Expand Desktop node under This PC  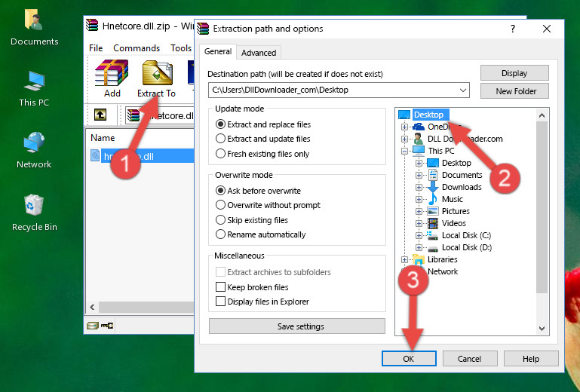click(x=419, y=163)
